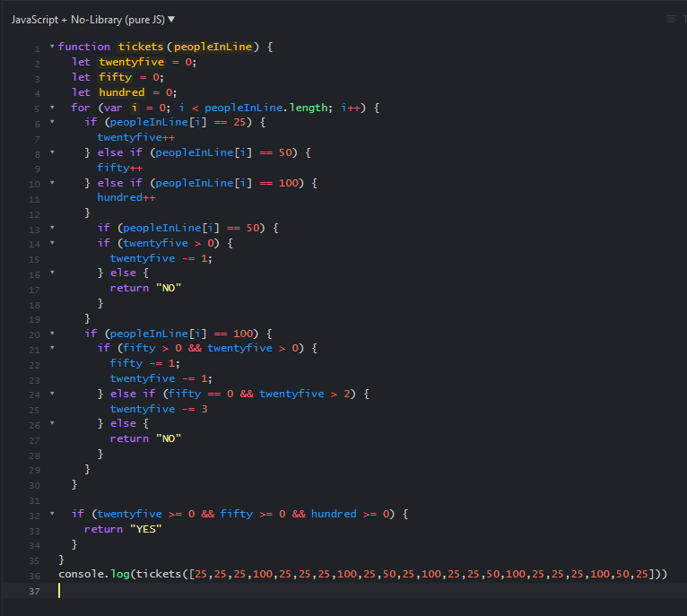The height and width of the screenshot is (616, 687).
Task: Fold the if block on line 6
Action: point(52,122)
